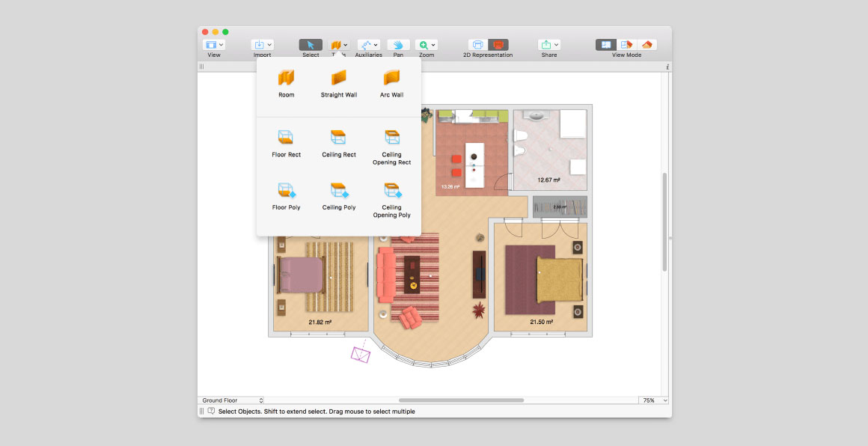Click the 21.82 m² area label
This screenshot has height=446, width=868.
[x=320, y=322]
